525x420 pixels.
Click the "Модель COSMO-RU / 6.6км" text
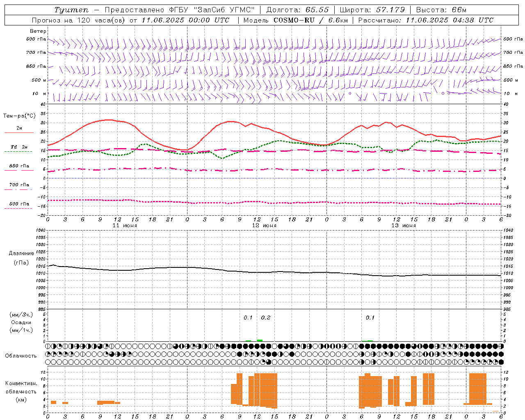tap(295, 20)
